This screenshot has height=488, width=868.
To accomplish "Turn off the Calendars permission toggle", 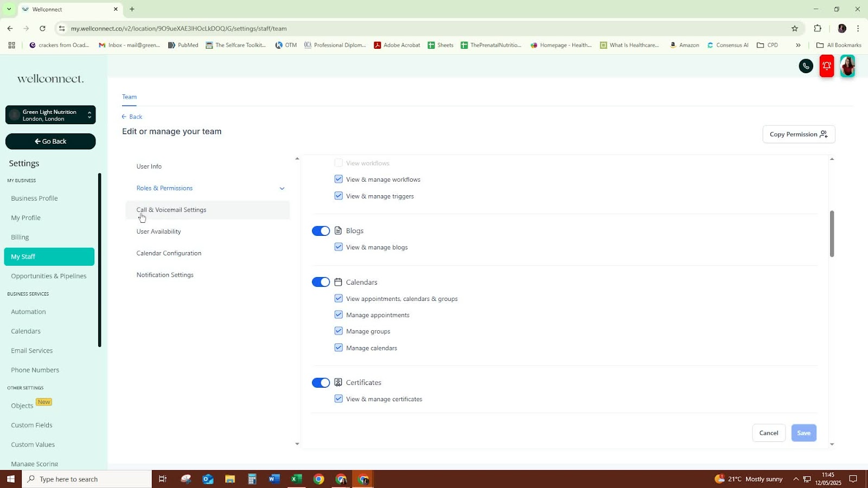I will (x=321, y=282).
